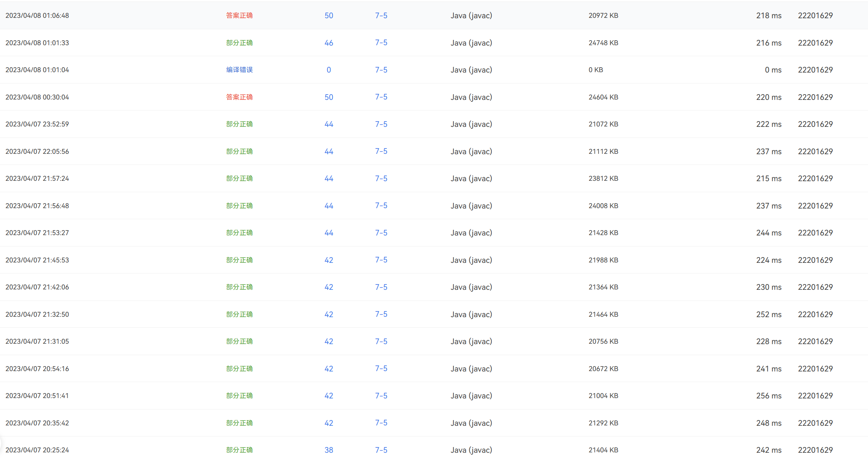Open 答案正确 status at 00:30:04

239,97
